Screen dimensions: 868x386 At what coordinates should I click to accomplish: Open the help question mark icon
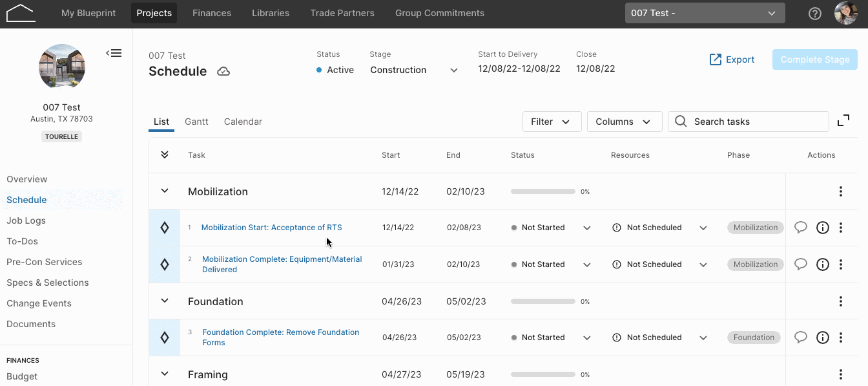click(x=815, y=13)
